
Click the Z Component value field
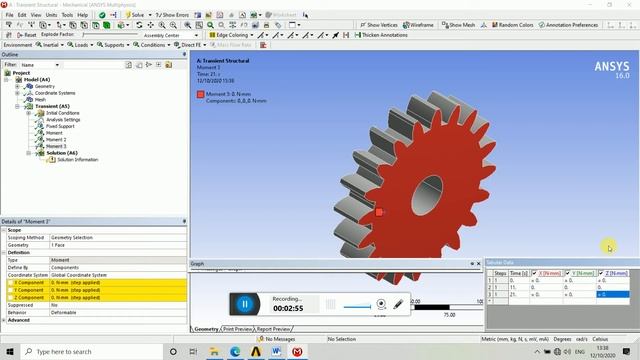118,298
